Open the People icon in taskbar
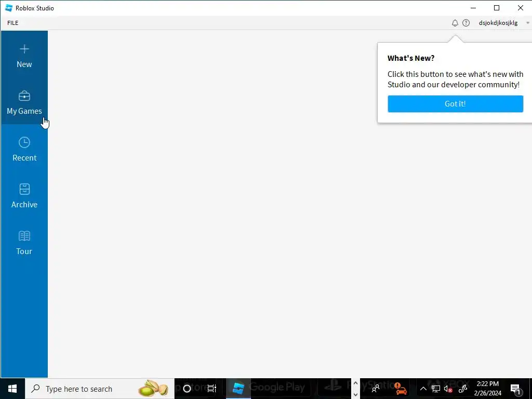The image size is (532, 399). (376, 389)
